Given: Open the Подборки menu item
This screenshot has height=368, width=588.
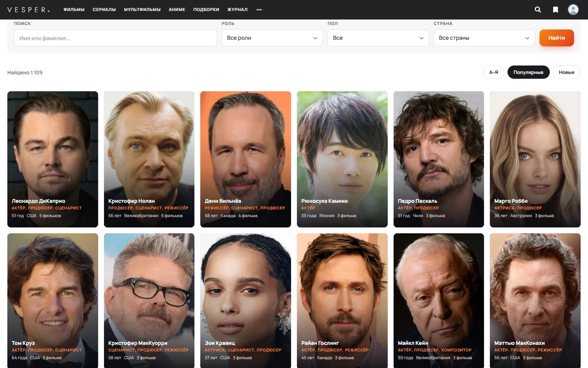Looking at the screenshot, I should tap(206, 10).
